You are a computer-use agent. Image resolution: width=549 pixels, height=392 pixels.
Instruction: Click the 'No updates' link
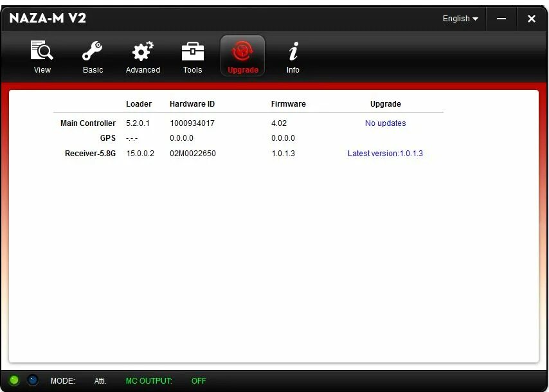coord(386,123)
